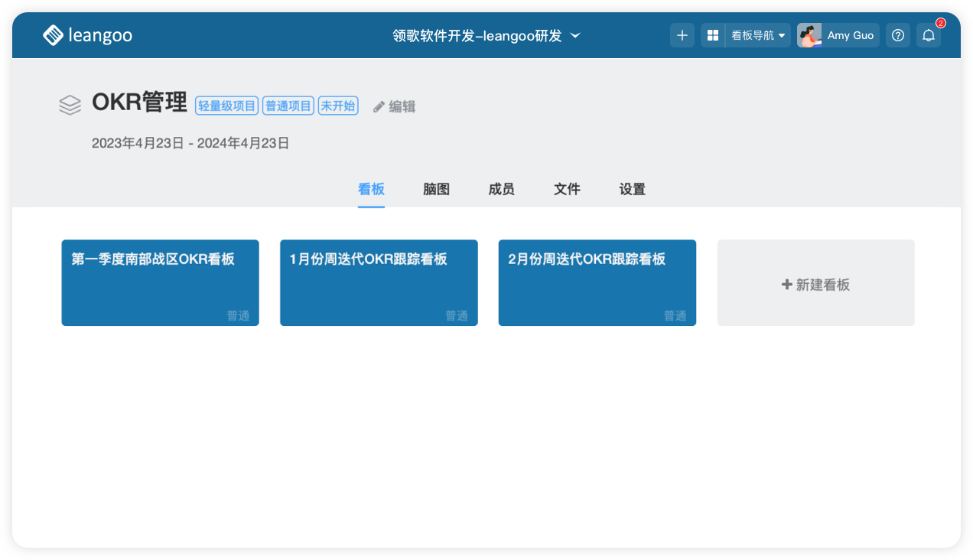Image resolution: width=973 pixels, height=560 pixels.
Task: Open the 看板导航 dropdown menu
Action: coord(758,35)
